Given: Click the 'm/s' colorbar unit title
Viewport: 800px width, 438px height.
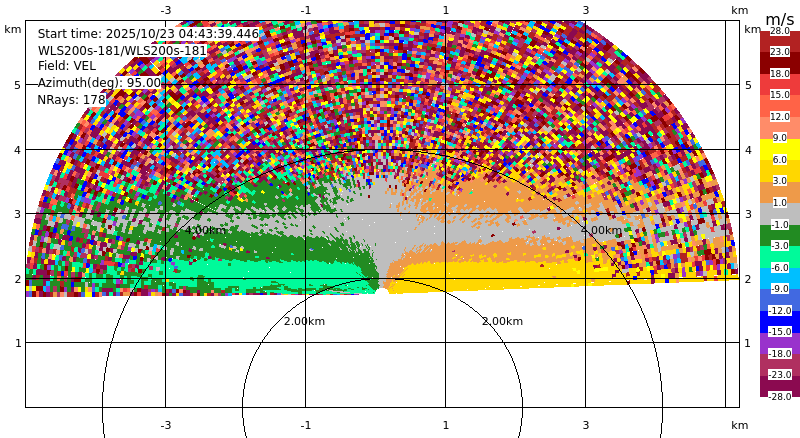Looking at the screenshot, I should [x=780, y=19].
